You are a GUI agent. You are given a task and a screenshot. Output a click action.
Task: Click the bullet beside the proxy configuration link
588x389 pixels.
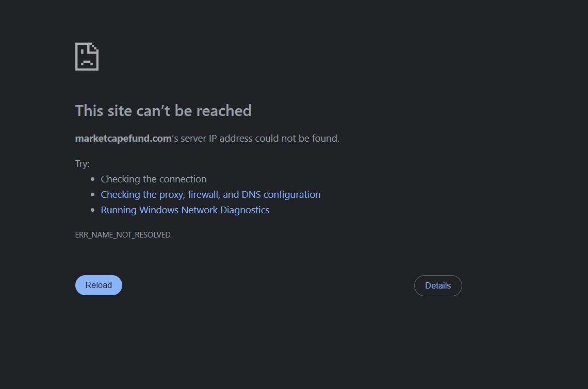93,195
